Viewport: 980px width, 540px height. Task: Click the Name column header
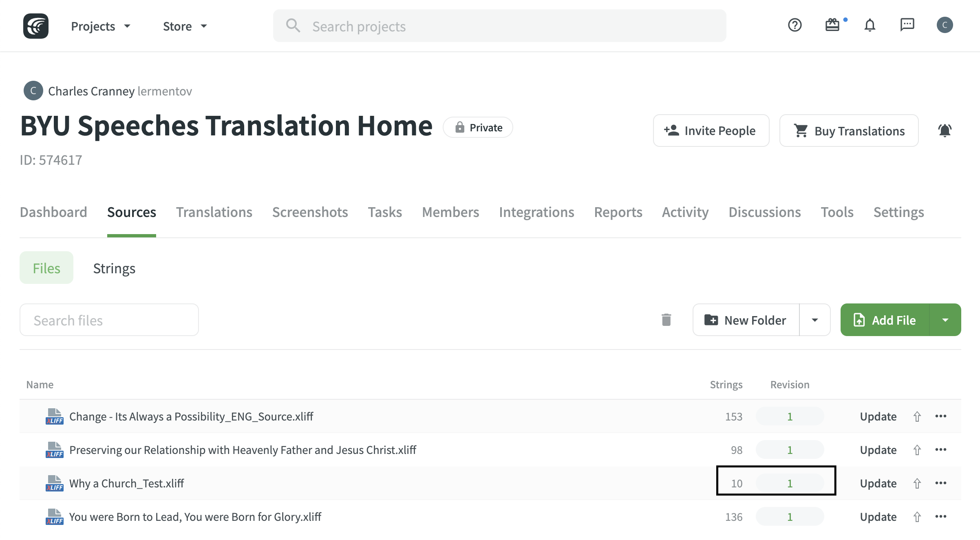point(40,385)
